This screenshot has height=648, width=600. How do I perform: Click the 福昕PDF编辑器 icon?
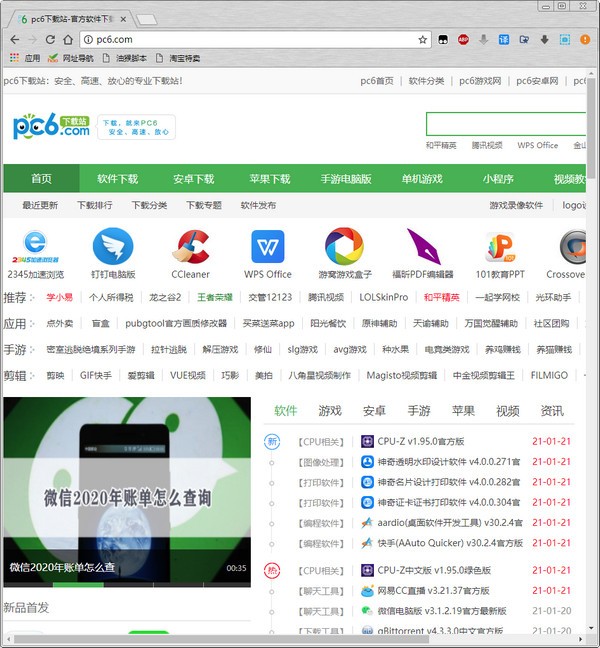[421, 246]
